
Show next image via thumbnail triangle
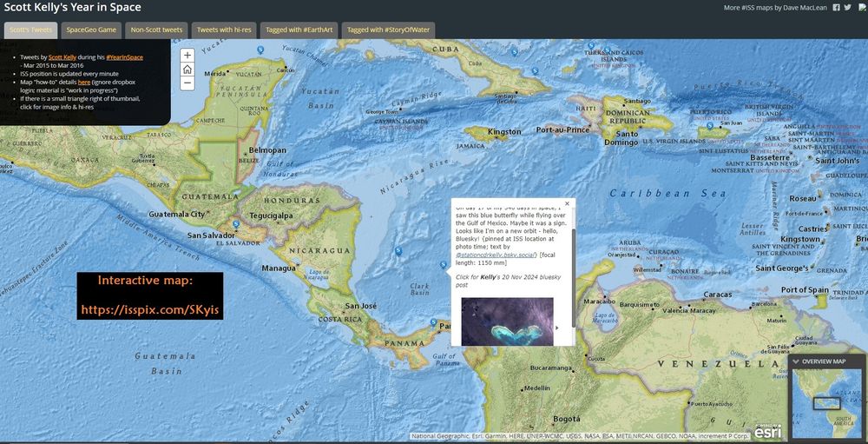pos(557,328)
